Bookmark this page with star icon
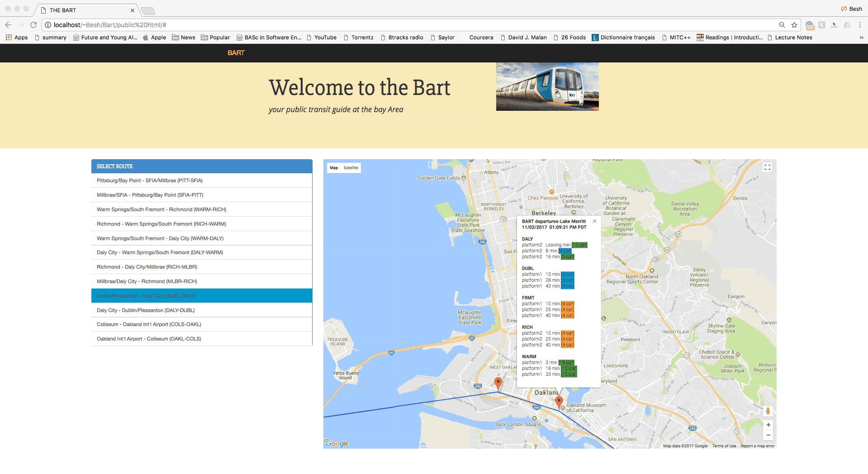Screen dimensions: 868x474 794,25
